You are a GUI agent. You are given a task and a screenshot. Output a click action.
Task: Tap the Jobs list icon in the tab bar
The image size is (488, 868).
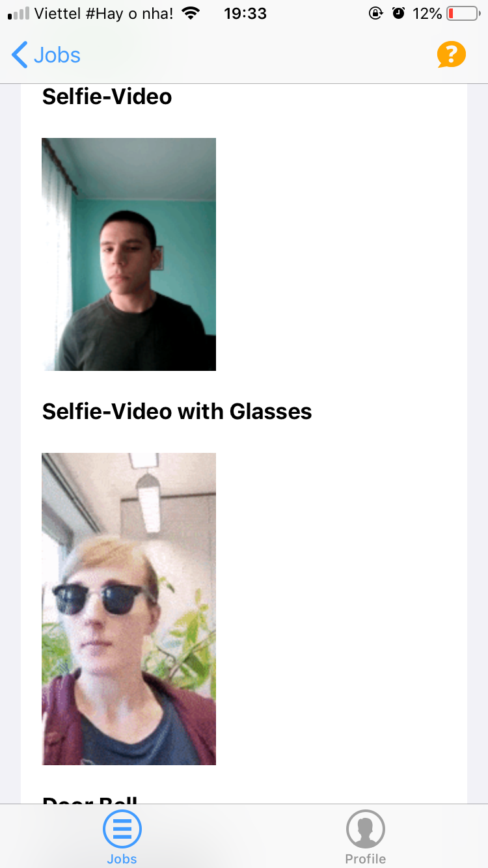pos(122,828)
